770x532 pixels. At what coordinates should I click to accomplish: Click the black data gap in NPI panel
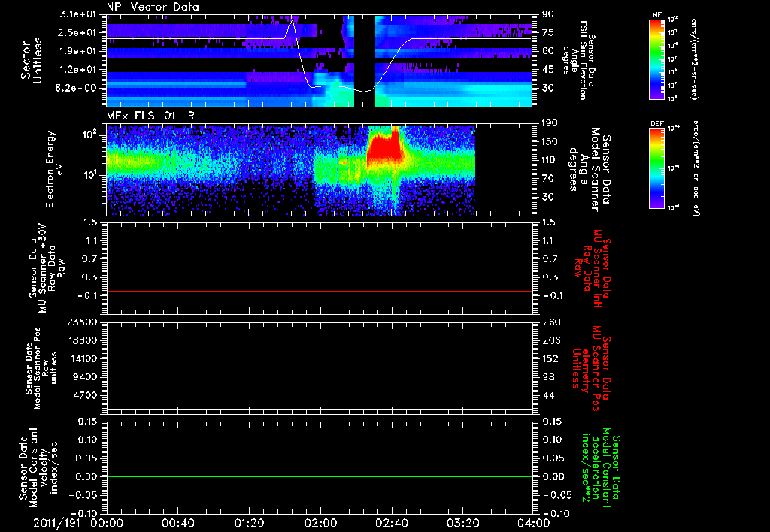(365, 60)
